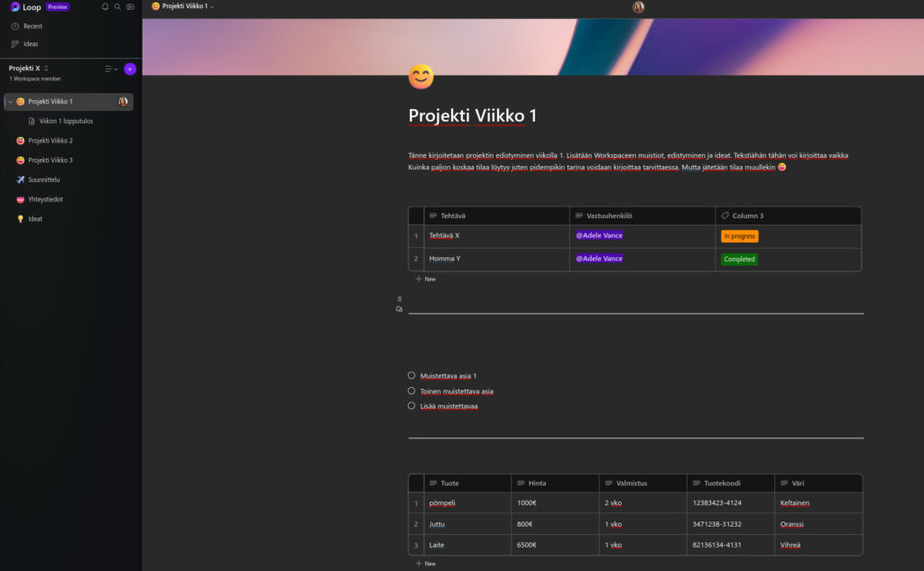Click the Väri column header
This screenshot has width=924, height=571.
point(818,484)
